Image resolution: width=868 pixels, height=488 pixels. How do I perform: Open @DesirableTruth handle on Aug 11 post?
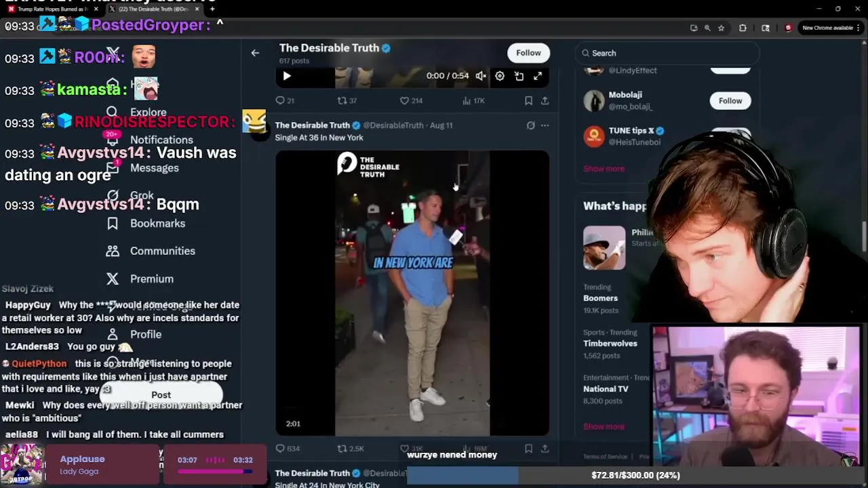pyautogui.click(x=393, y=125)
